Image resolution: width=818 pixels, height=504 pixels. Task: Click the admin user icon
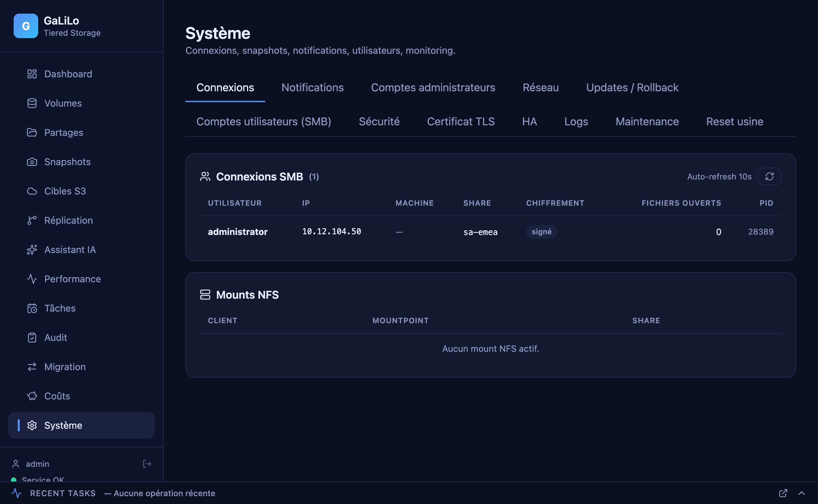pyautogui.click(x=16, y=464)
